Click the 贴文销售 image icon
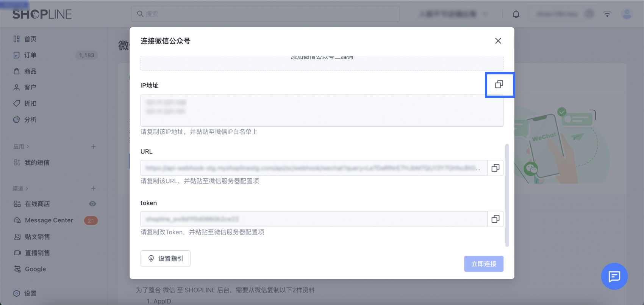The image size is (644, 305). [x=17, y=237]
